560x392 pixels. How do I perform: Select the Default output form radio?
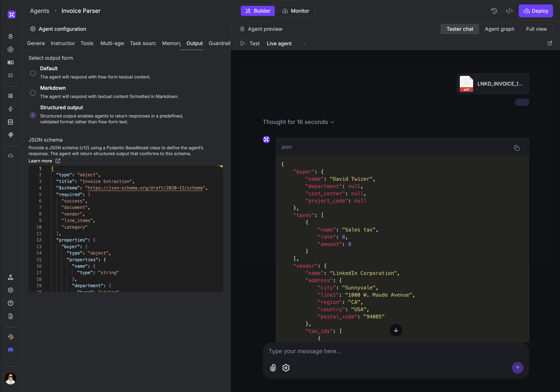(33, 73)
